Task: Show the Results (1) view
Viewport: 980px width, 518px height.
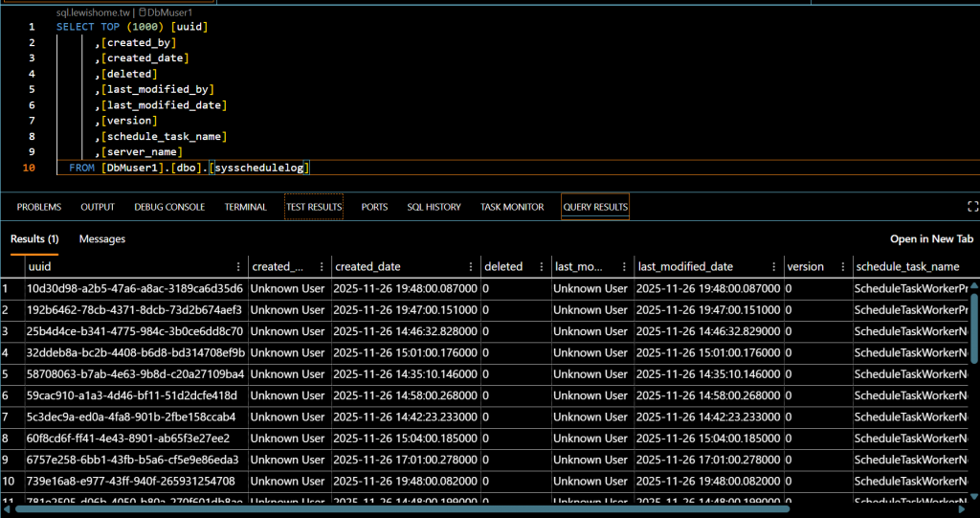Action: coord(34,239)
